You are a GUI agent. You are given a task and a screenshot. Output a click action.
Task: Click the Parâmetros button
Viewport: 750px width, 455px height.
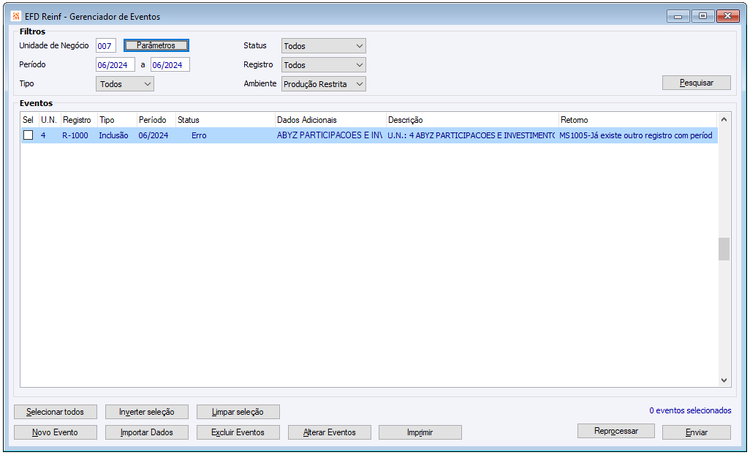pyautogui.click(x=156, y=45)
